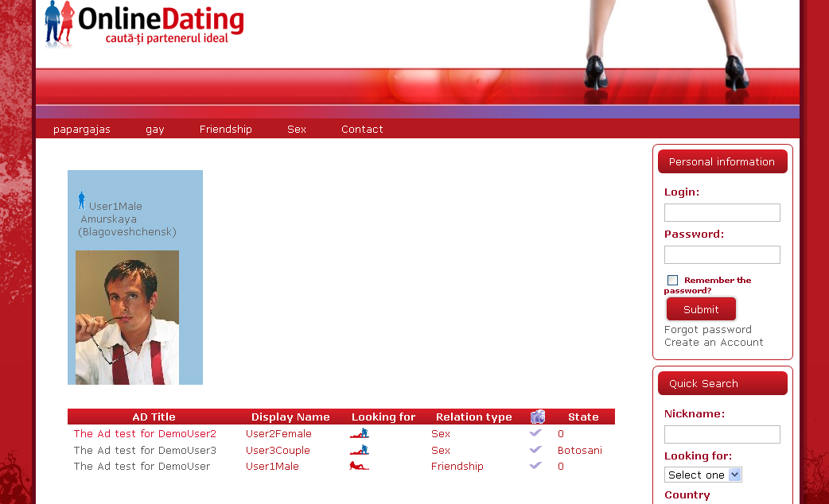The width and height of the screenshot is (829, 504).
Task: Click the camera icon in table header
Action: (x=538, y=417)
